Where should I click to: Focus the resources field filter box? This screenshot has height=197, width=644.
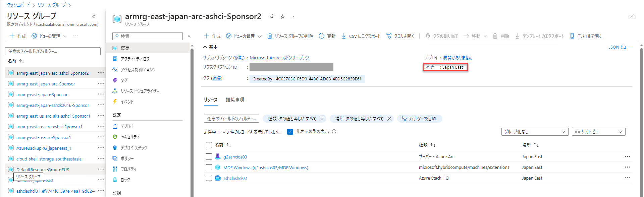tap(231, 119)
